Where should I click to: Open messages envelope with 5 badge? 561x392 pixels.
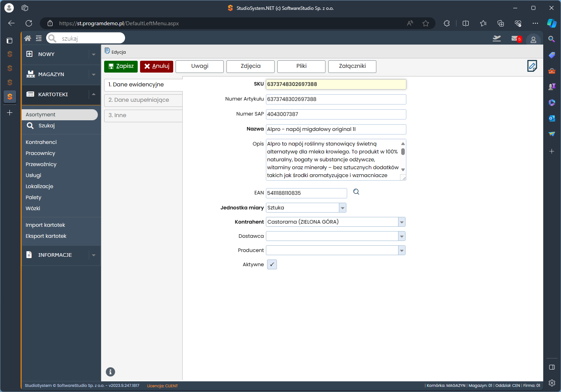(x=516, y=39)
